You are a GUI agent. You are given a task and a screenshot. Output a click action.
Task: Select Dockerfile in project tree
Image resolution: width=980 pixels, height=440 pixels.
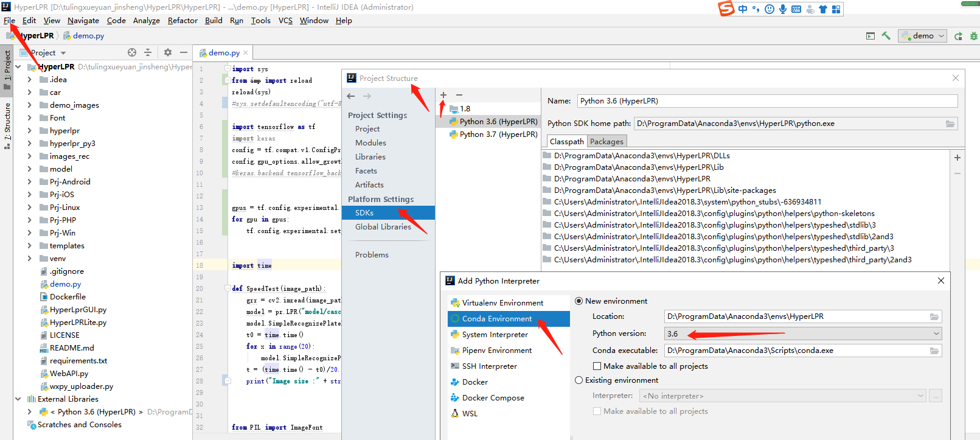click(68, 297)
